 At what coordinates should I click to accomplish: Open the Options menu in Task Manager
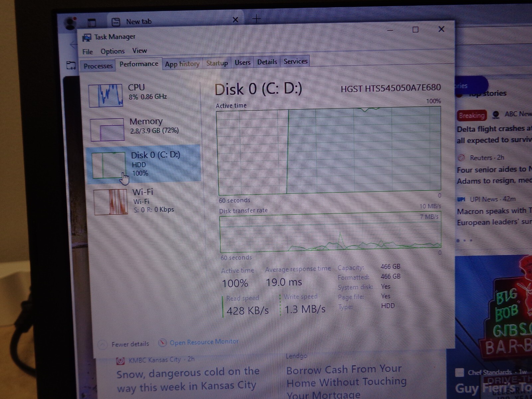[x=113, y=51]
